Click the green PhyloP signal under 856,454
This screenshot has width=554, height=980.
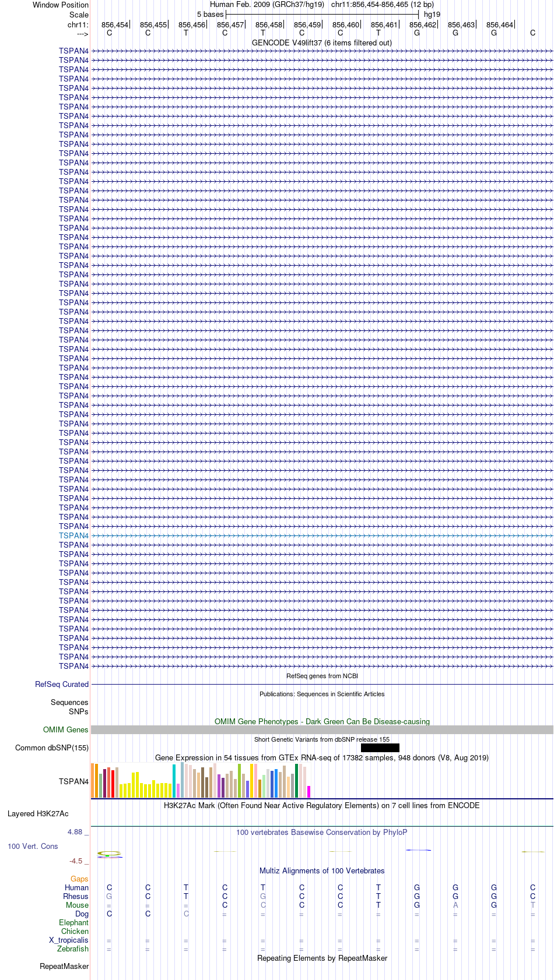click(x=109, y=854)
